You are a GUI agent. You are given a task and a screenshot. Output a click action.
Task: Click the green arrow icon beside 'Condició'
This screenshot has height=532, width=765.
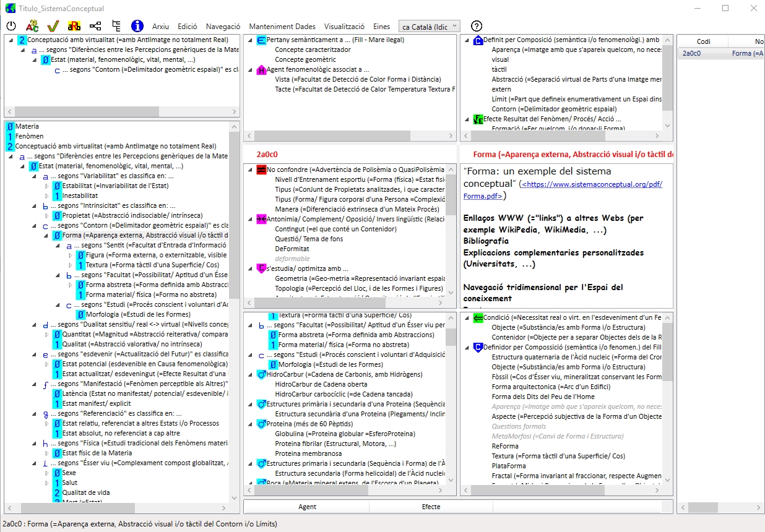(478, 318)
